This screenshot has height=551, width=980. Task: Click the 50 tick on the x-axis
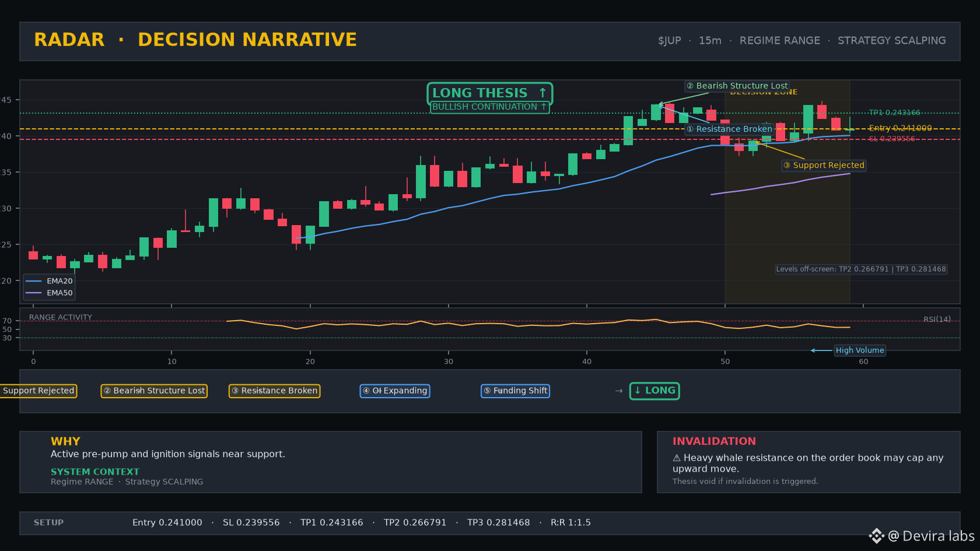click(725, 362)
